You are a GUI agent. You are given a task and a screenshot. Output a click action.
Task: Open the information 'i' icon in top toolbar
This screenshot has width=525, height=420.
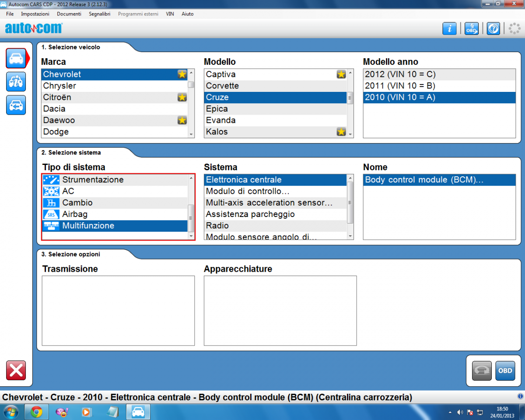pos(449,29)
